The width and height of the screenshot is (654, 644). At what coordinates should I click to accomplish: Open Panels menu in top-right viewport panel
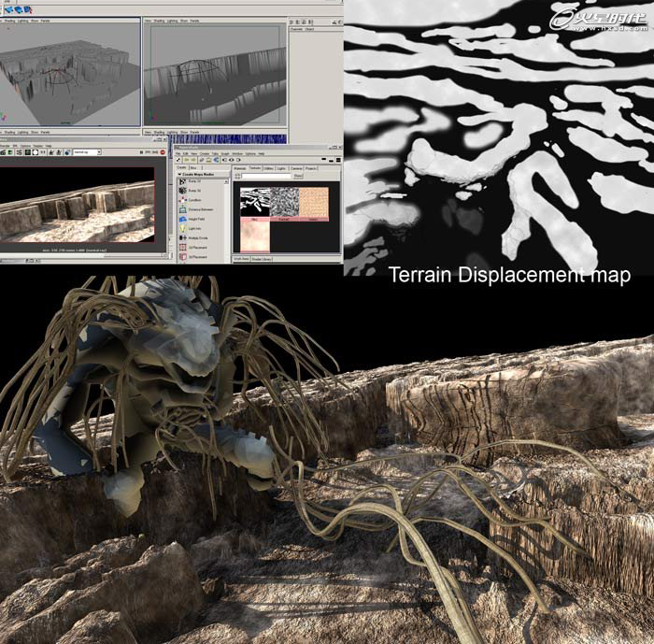click(194, 21)
